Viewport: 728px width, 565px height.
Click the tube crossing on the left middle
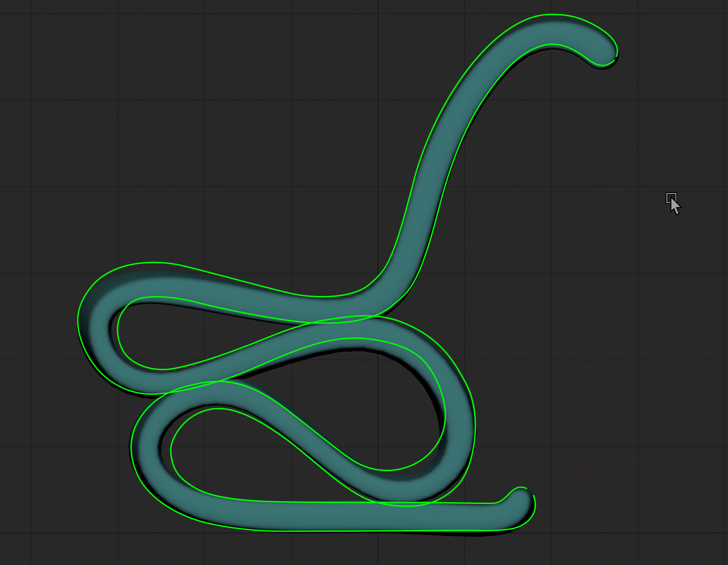(x=198, y=384)
